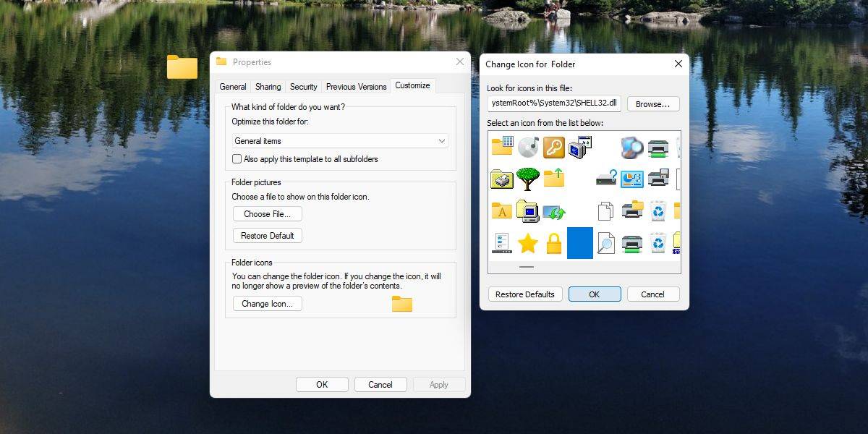This screenshot has width=868, height=434.
Task: Pick the yellow padlock icon
Action: (x=554, y=244)
